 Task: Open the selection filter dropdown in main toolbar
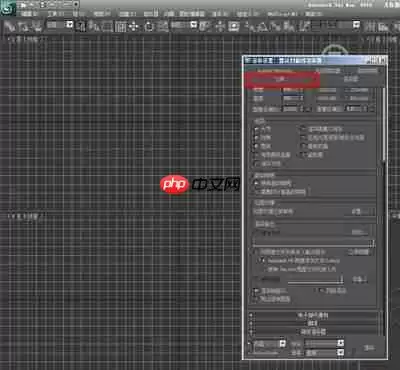pos(60,25)
